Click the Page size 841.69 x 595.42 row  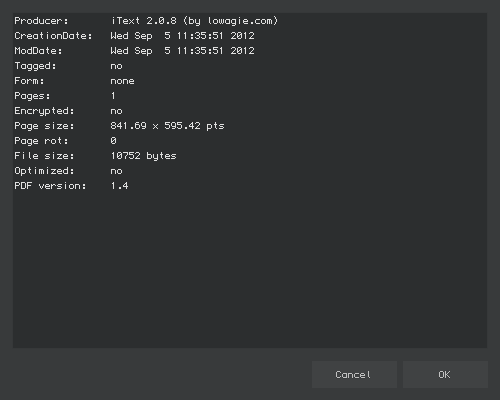click(119, 126)
